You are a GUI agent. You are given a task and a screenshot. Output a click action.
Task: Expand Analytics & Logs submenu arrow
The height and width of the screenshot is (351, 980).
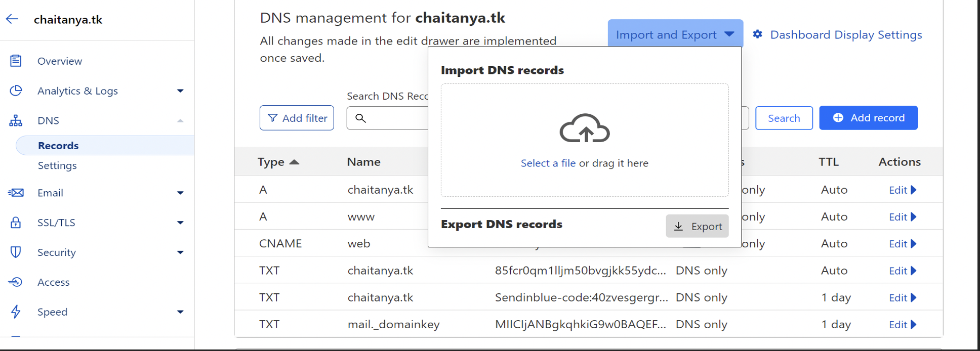pos(180,91)
